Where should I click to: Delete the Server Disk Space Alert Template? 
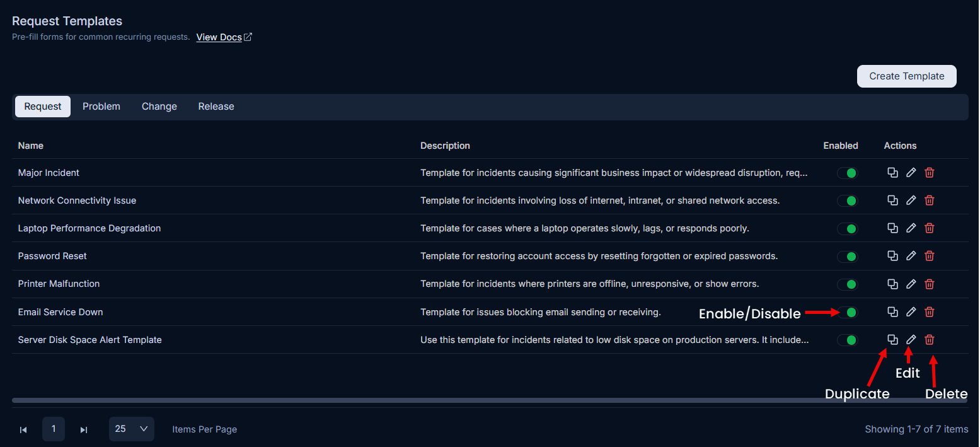point(930,340)
